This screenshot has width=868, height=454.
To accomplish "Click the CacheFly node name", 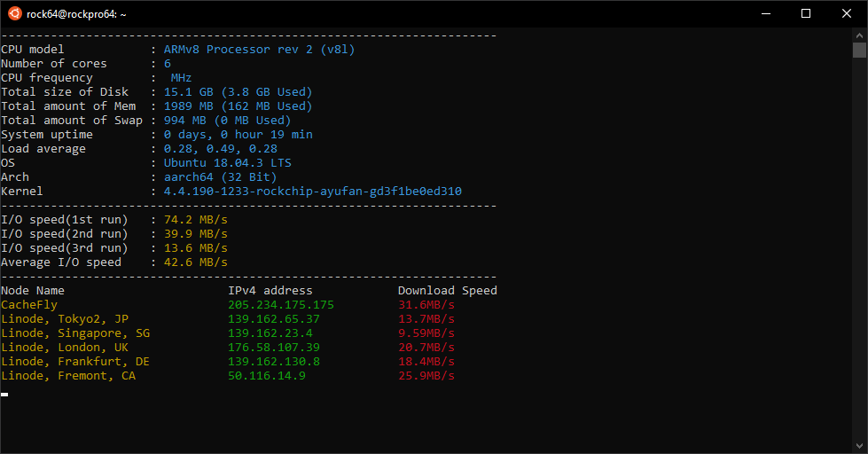I will pyautogui.click(x=29, y=305).
